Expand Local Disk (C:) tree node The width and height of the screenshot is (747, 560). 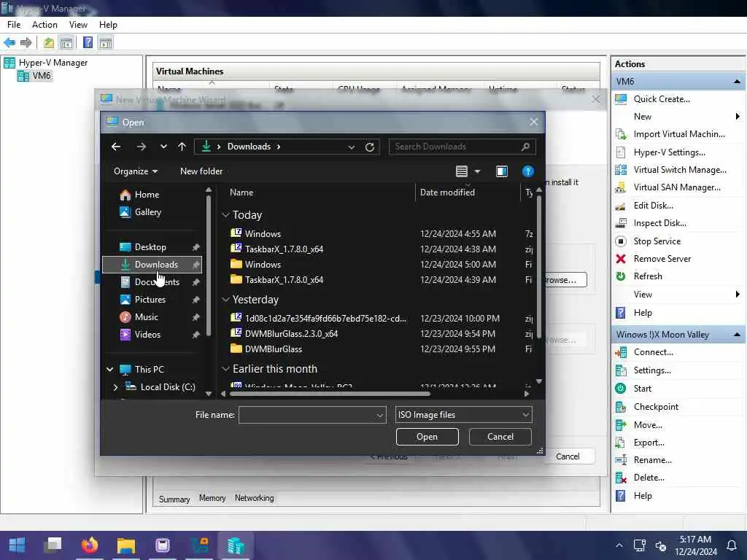[115, 387]
